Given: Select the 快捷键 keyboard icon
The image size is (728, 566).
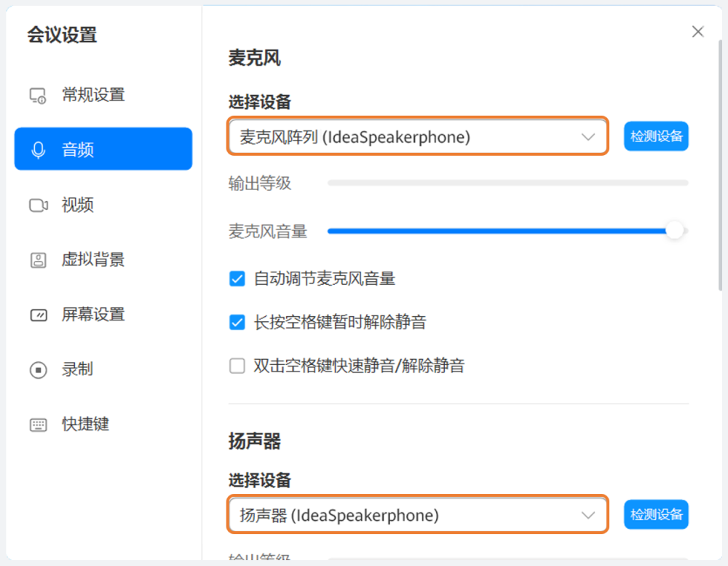Looking at the screenshot, I should click(39, 424).
